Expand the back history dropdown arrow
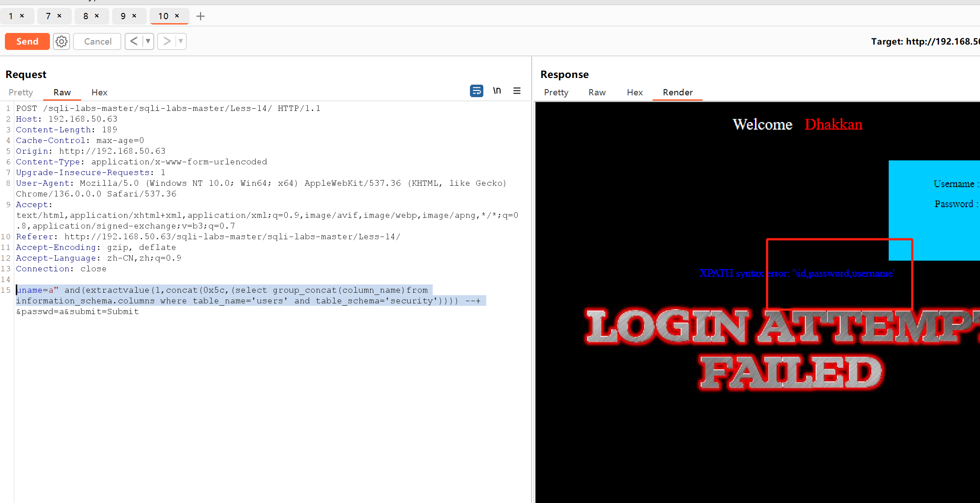Image resolution: width=980 pixels, height=503 pixels. point(148,41)
